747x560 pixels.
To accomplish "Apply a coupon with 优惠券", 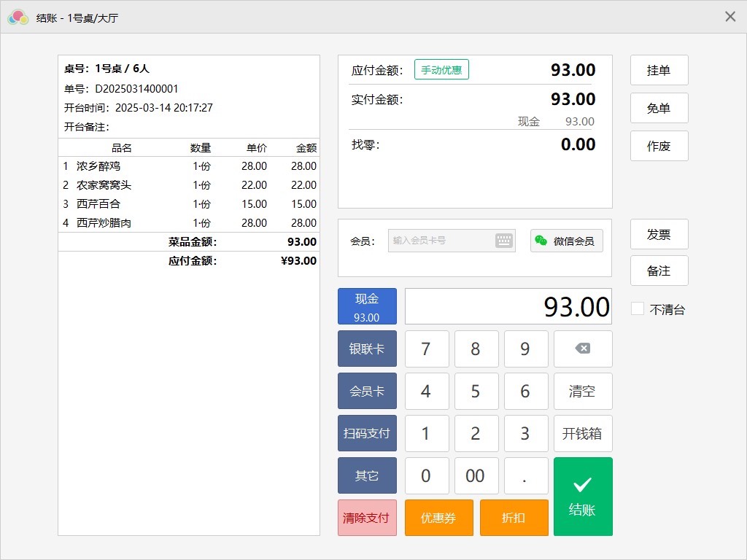I will click(438, 518).
